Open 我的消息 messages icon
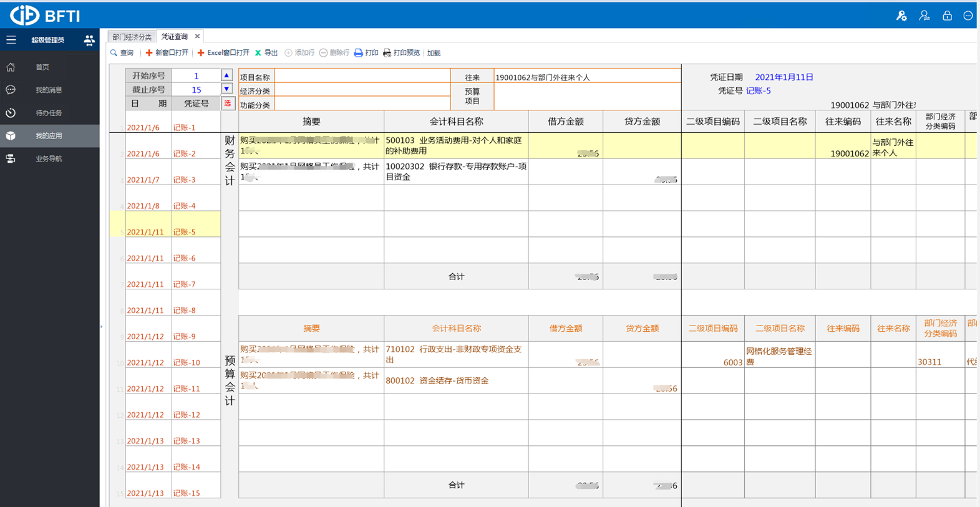The image size is (980, 507). [11, 90]
